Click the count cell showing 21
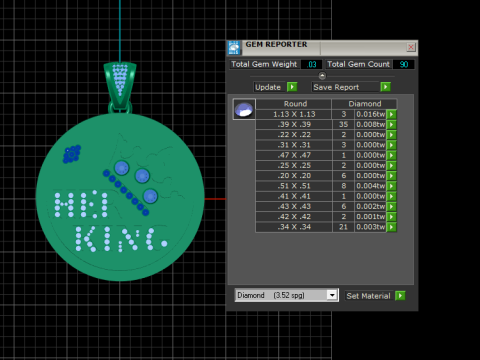The width and height of the screenshot is (480, 360). (x=343, y=227)
